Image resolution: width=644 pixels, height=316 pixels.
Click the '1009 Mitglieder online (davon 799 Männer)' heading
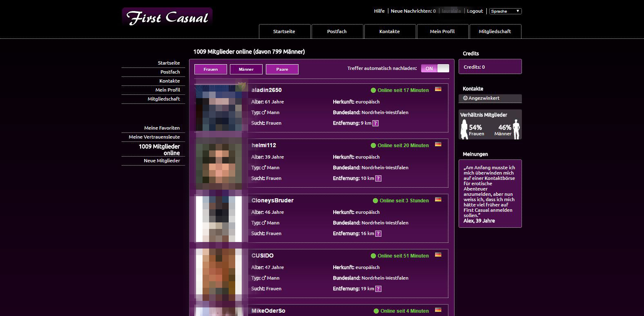(249, 52)
